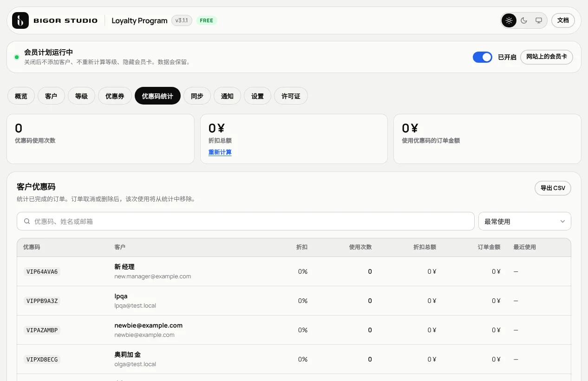Image resolution: width=588 pixels, height=381 pixels.
Task: Click the 最近使用 column header
Action: tap(525, 247)
